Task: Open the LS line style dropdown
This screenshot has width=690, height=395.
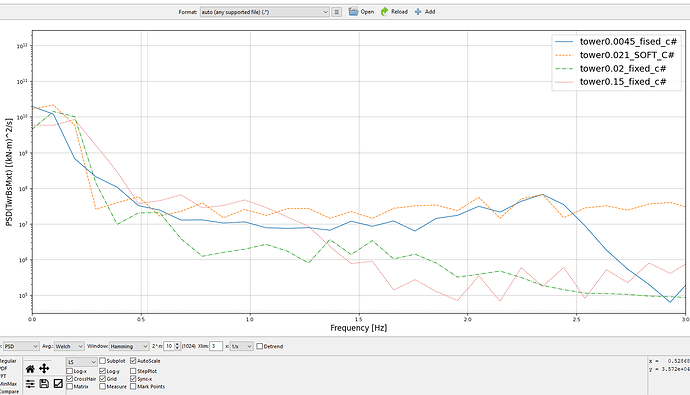Action: tap(81, 362)
